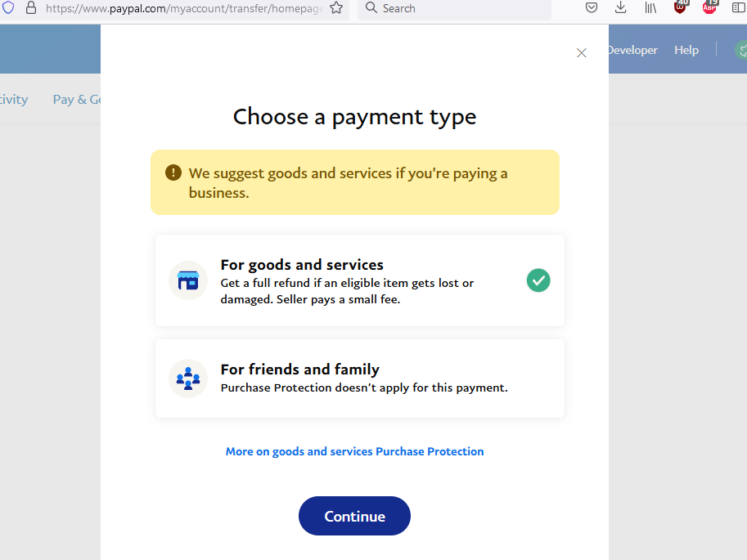
Task: Open the uBlock Origin extension icon
Action: (681, 8)
